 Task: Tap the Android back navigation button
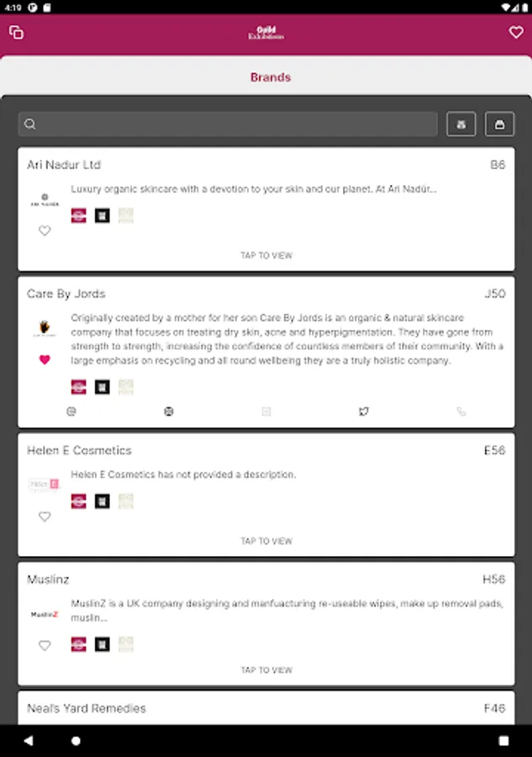coord(29,740)
